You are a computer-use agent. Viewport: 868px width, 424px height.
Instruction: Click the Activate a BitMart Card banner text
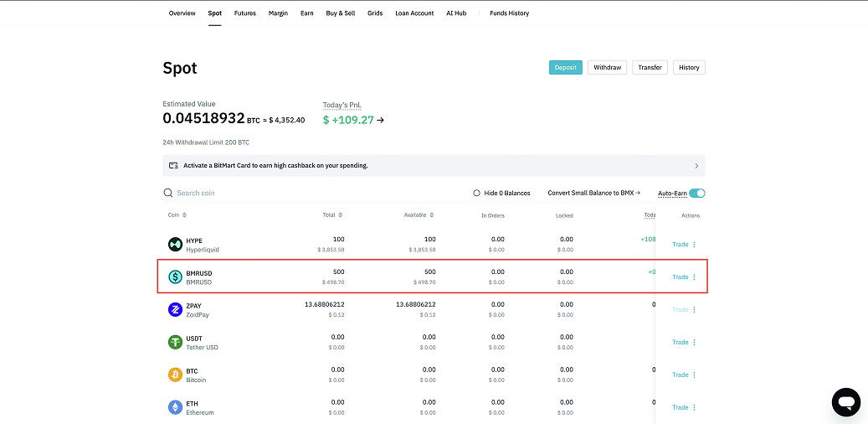tap(275, 166)
